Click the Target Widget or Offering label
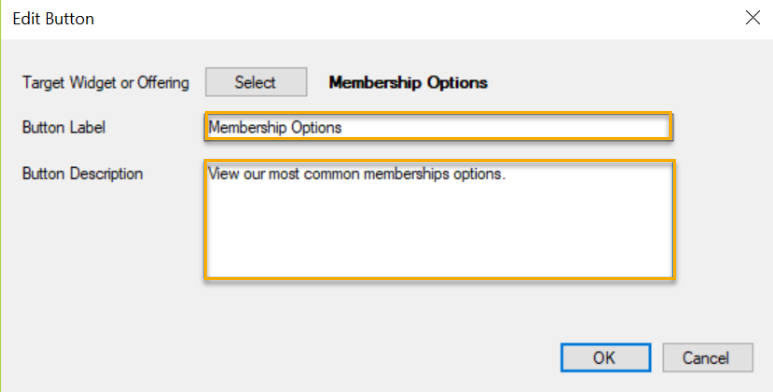This screenshot has width=773, height=392. 105,82
